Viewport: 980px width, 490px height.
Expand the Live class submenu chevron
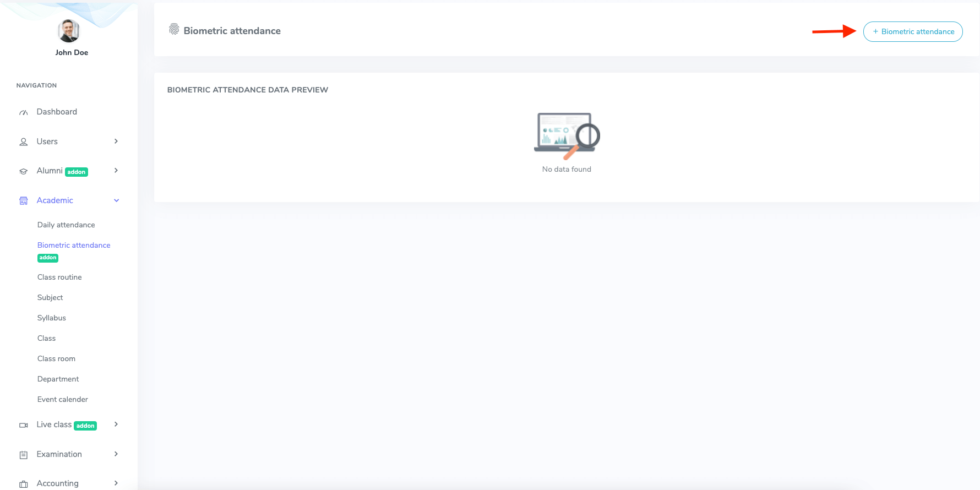(x=116, y=424)
